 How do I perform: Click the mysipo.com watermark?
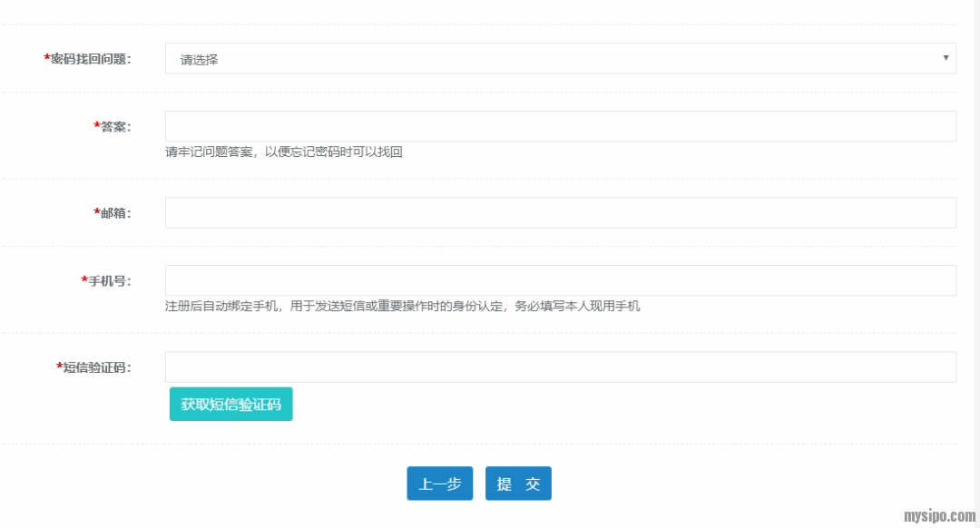[x=939, y=516]
